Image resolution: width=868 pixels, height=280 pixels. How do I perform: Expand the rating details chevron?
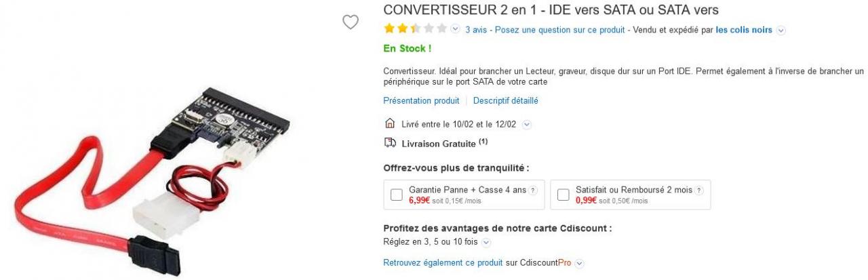pyautogui.click(x=456, y=29)
